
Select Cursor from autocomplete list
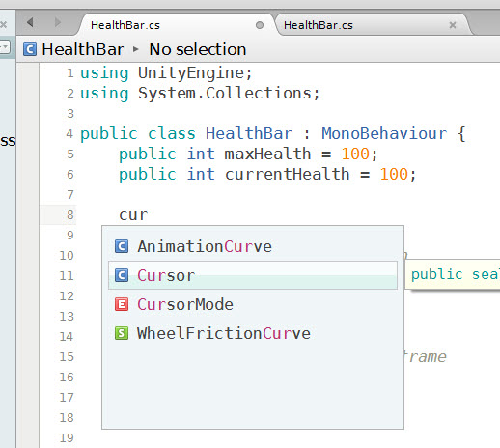253,275
